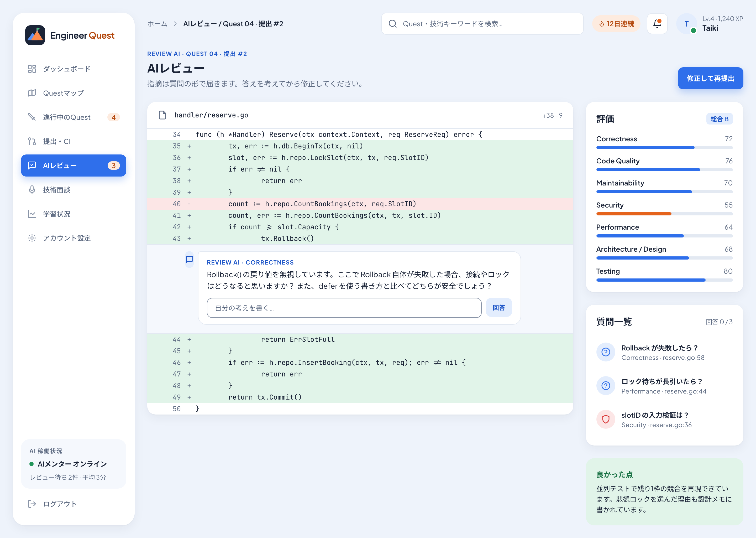
Task: Select the 技術面談 microphone icon
Action: pos(32,189)
